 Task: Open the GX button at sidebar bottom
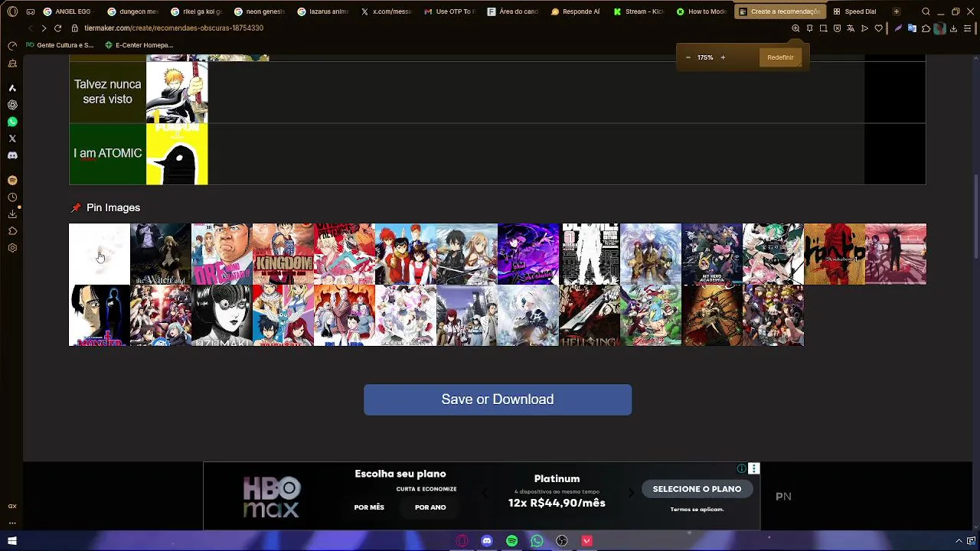(12, 506)
